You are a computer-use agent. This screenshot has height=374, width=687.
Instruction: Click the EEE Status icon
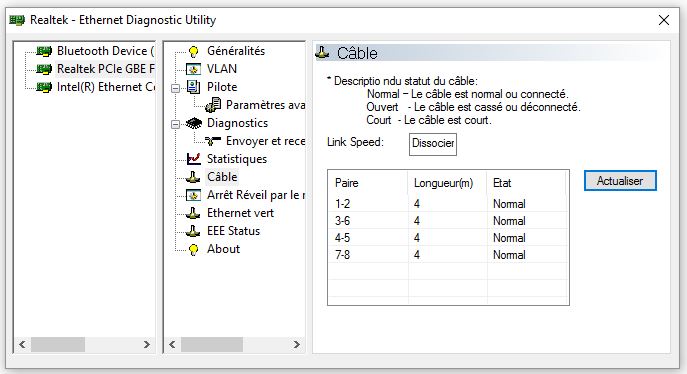193,231
